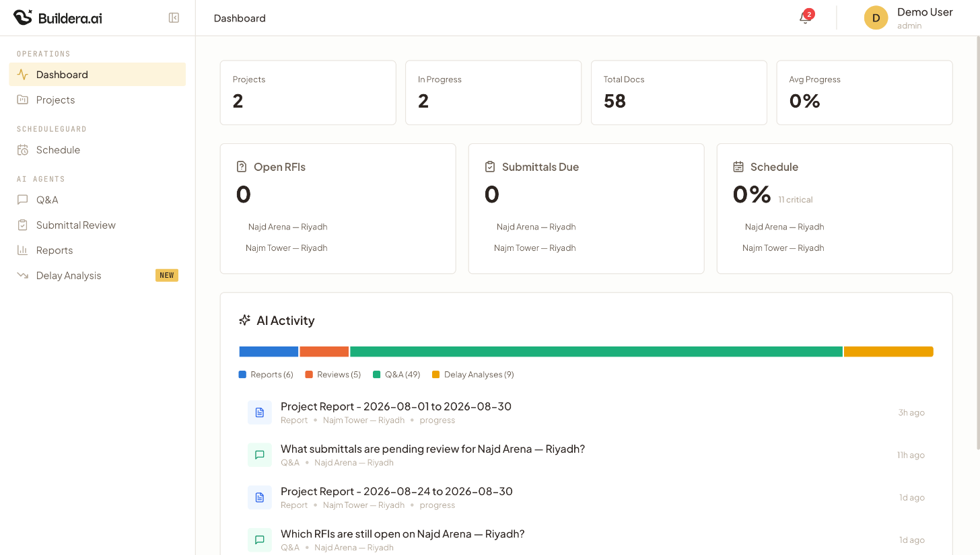Click the Submittals Due clipboard icon
The image size is (980, 555).
pyautogui.click(x=490, y=167)
